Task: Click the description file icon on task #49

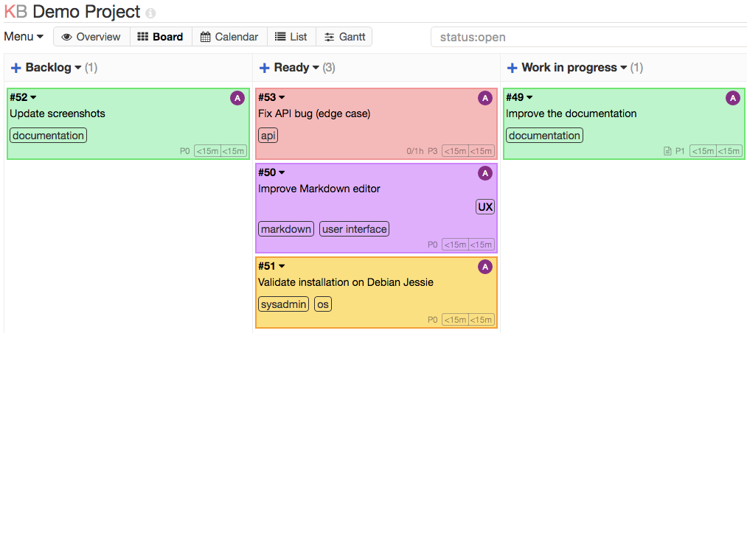Action: [667, 151]
